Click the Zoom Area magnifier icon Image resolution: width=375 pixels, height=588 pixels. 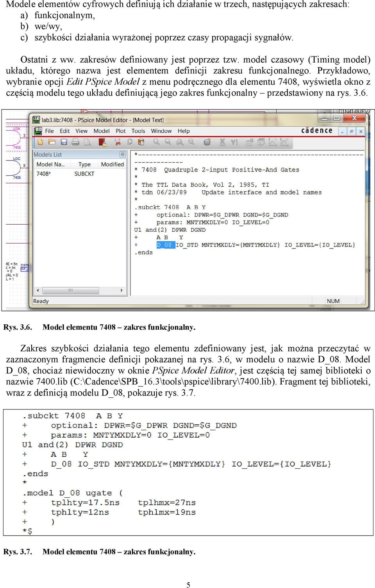click(180, 142)
